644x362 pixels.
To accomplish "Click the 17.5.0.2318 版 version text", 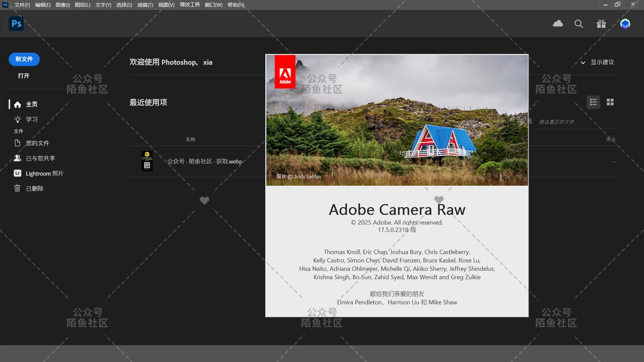I will (x=397, y=230).
